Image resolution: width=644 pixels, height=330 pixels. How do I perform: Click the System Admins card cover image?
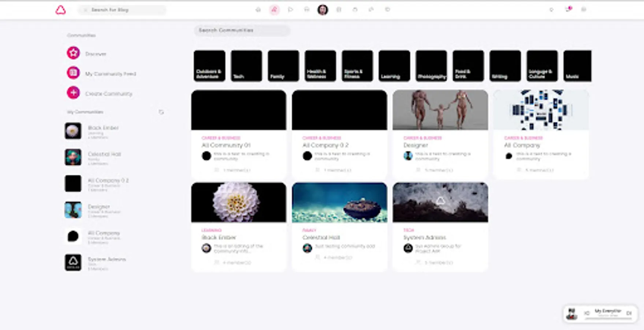coord(440,202)
